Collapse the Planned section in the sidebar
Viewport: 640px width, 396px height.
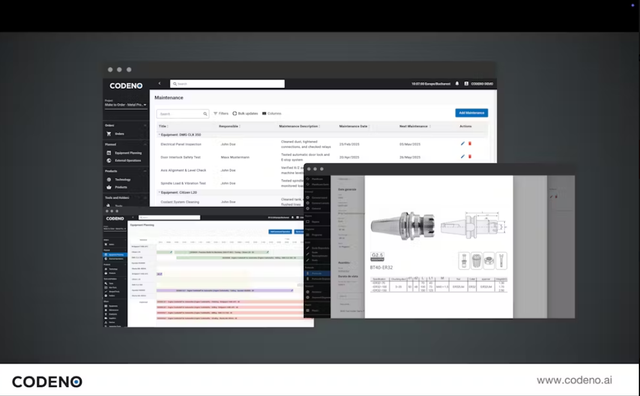[145, 145]
